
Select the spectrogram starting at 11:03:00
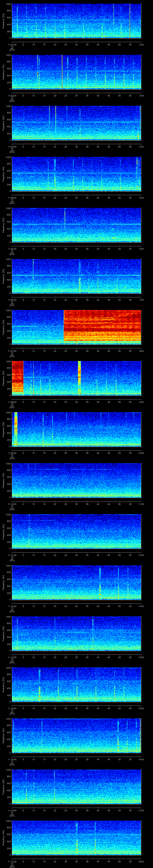pos(76,123)
